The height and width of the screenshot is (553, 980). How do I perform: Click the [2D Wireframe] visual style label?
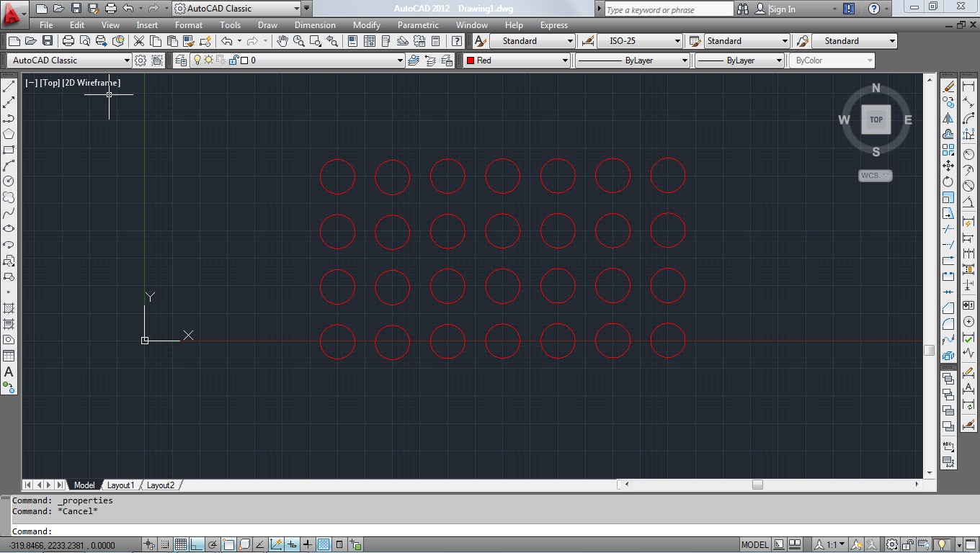[x=92, y=83]
